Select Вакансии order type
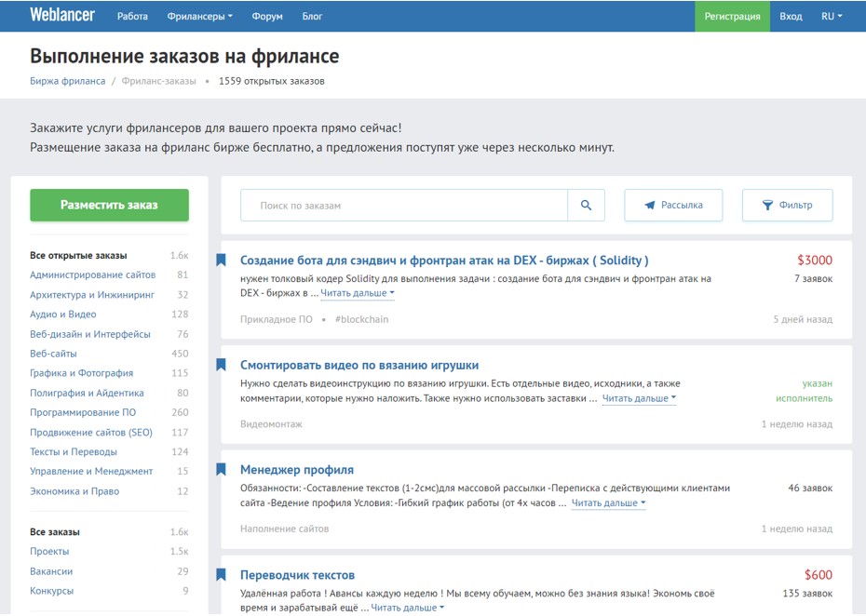 pyautogui.click(x=51, y=571)
